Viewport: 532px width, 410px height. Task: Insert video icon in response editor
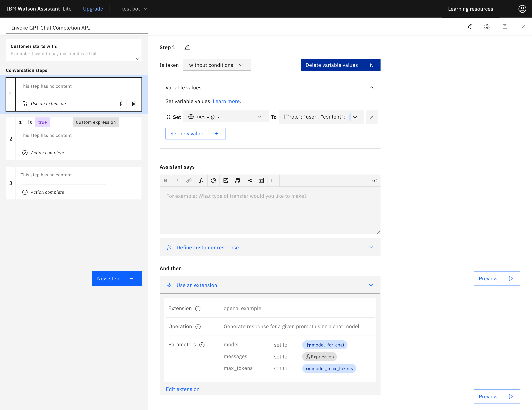pyautogui.click(x=249, y=180)
